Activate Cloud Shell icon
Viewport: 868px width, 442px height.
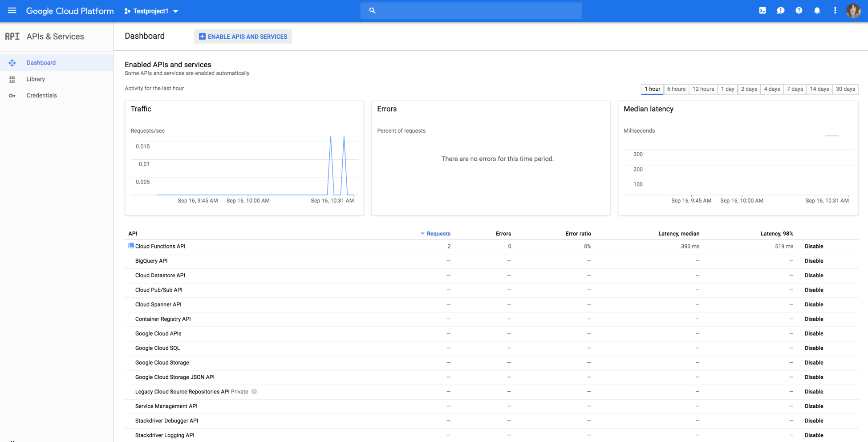(763, 11)
